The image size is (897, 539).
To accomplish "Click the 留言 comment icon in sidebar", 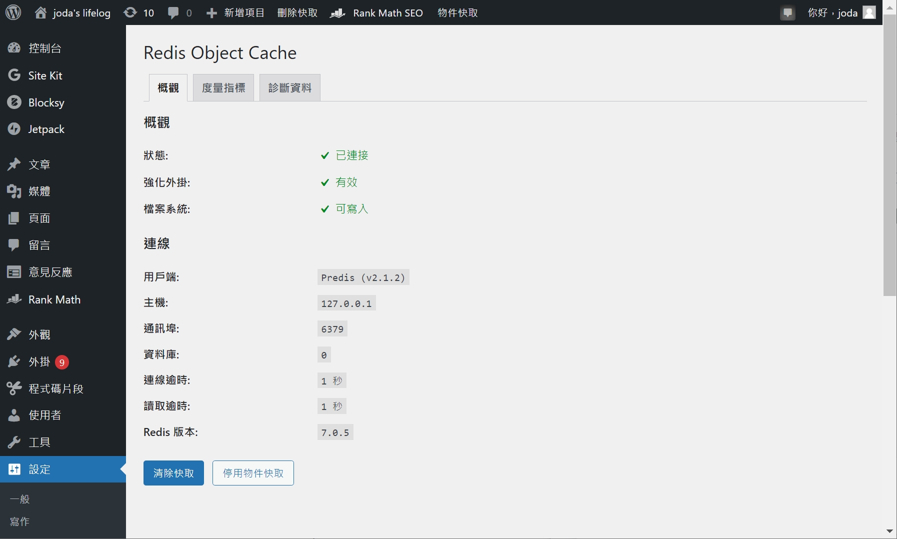I will point(14,245).
